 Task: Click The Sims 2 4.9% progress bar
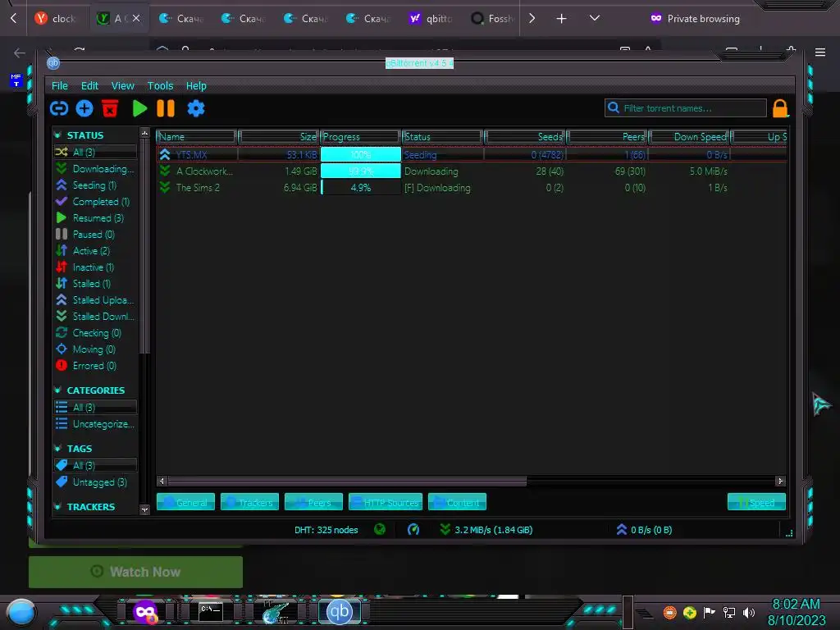pos(361,188)
